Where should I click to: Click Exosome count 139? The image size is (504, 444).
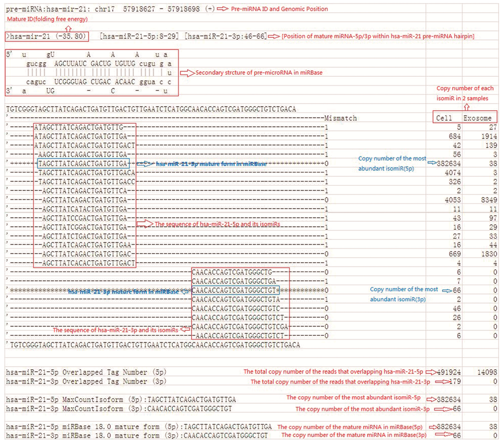click(x=491, y=146)
